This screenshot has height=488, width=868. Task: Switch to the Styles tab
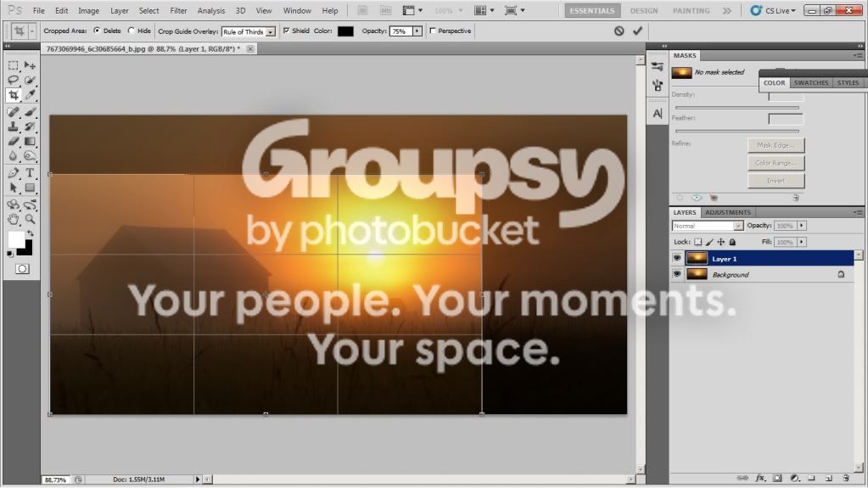pyautogui.click(x=848, y=82)
